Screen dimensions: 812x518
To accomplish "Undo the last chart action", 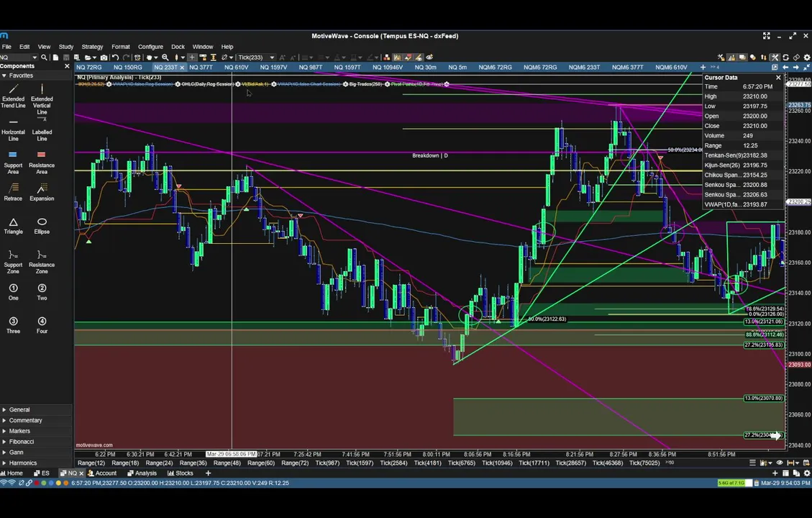I will click(x=115, y=58).
